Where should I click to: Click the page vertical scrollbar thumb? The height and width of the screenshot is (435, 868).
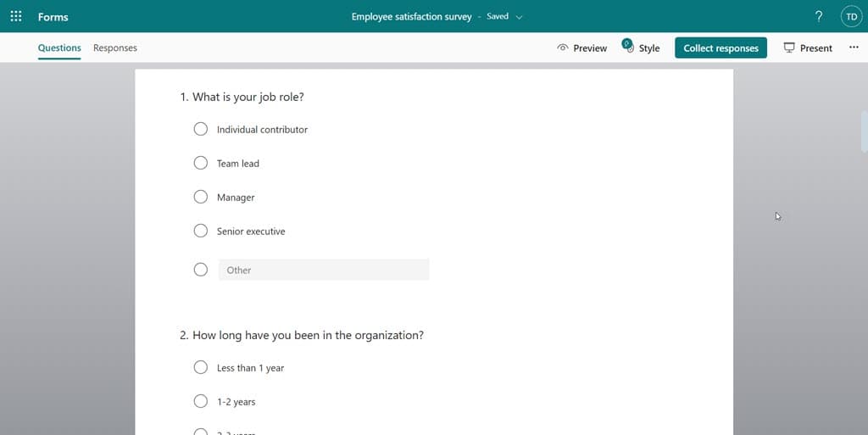coord(864,131)
